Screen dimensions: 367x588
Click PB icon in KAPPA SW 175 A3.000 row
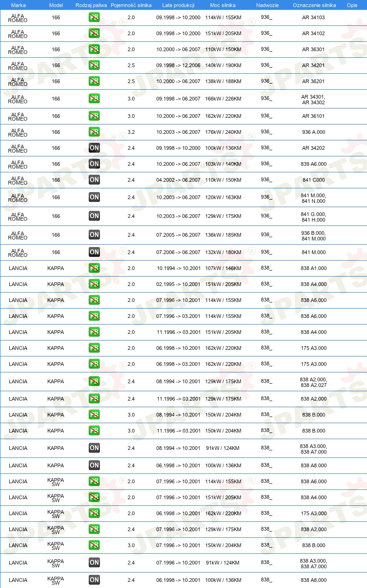point(94,514)
